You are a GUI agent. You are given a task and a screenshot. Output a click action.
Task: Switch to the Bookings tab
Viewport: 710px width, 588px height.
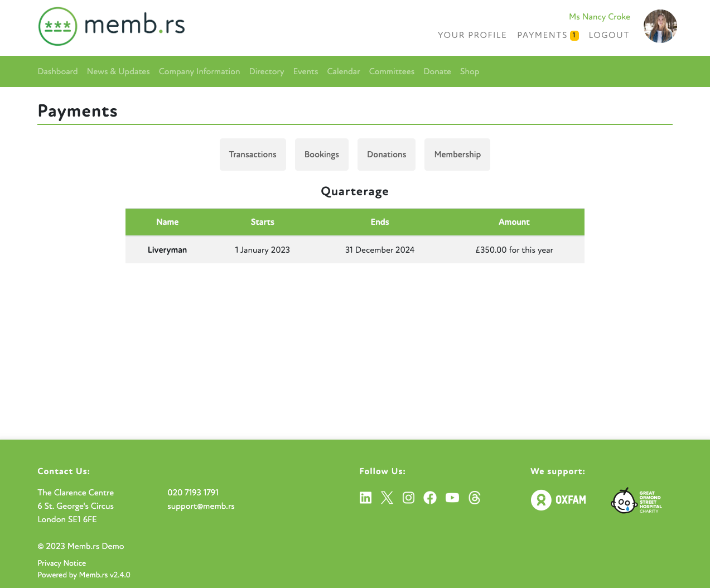(321, 155)
